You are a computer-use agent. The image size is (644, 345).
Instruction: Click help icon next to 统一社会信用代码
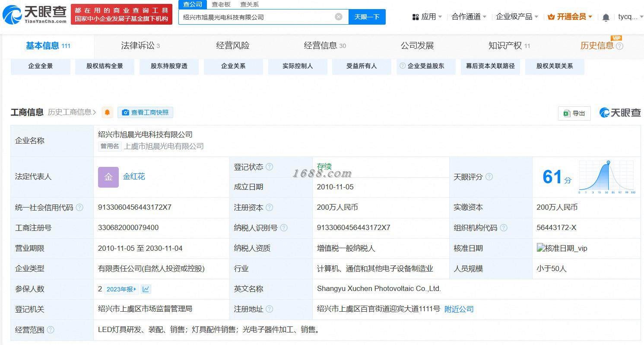pyautogui.click(x=79, y=208)
